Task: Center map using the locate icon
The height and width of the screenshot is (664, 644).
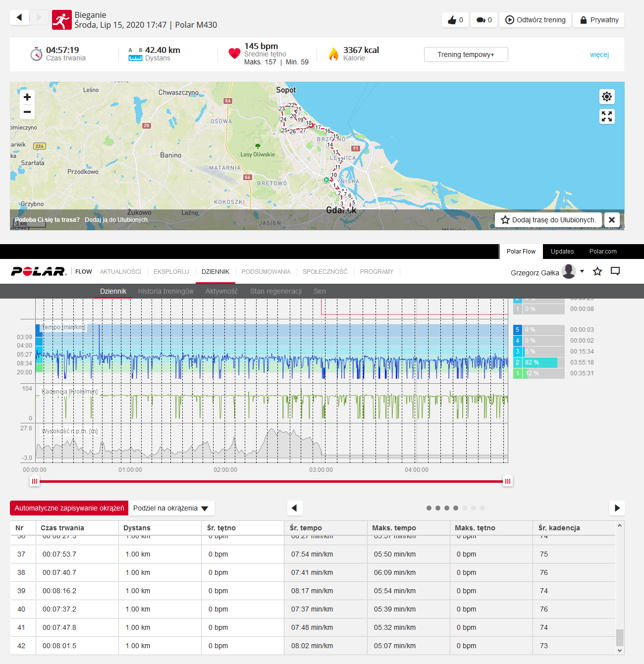Action: click(x=607, y=97)
